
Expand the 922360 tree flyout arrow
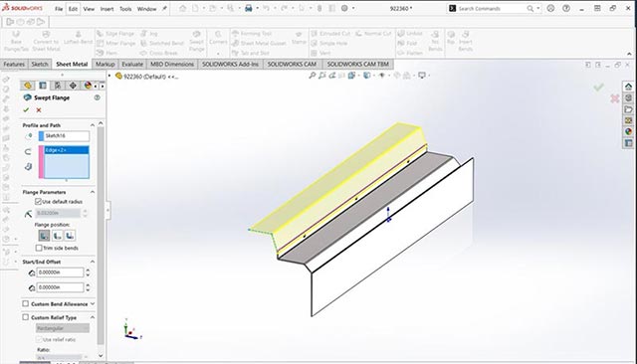(109, 76)
